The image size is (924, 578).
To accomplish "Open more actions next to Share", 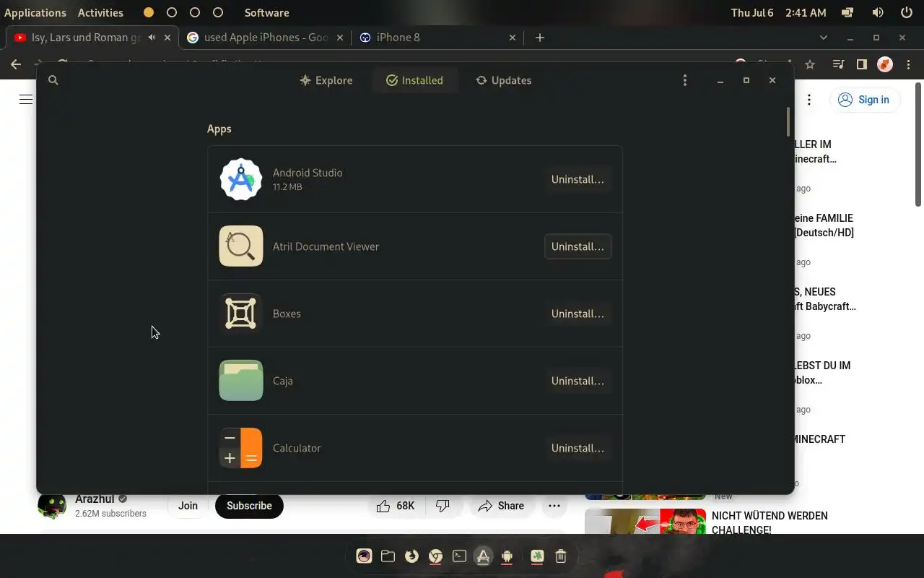I will (554, 506).
